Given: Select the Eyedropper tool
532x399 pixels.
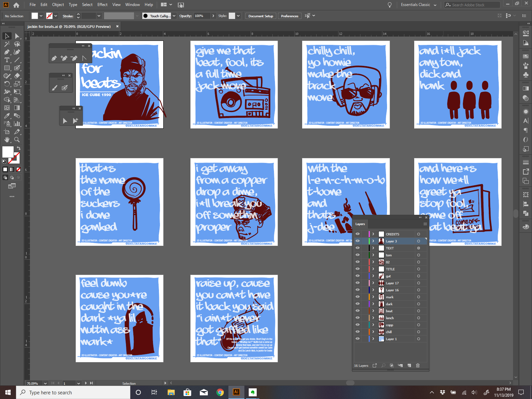Looking at the screenshot, I should pos(7,116).
